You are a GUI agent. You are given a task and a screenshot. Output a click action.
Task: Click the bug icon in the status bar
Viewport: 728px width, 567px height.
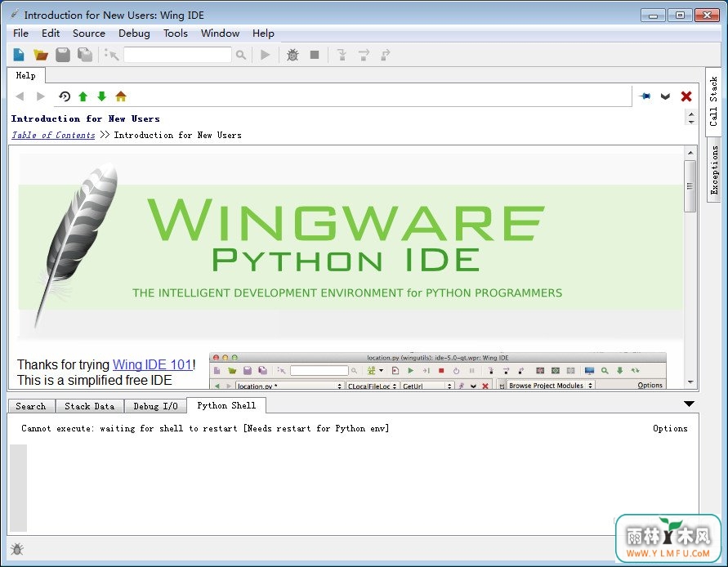[17, 549]
